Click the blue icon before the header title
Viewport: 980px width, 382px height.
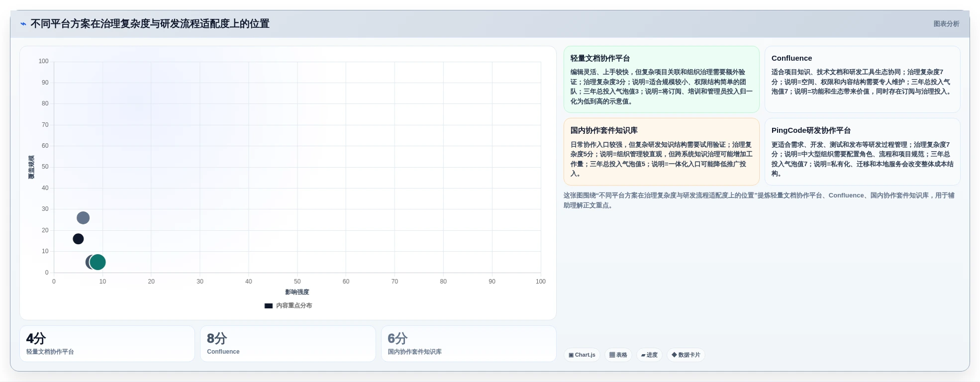pos(23,24)
